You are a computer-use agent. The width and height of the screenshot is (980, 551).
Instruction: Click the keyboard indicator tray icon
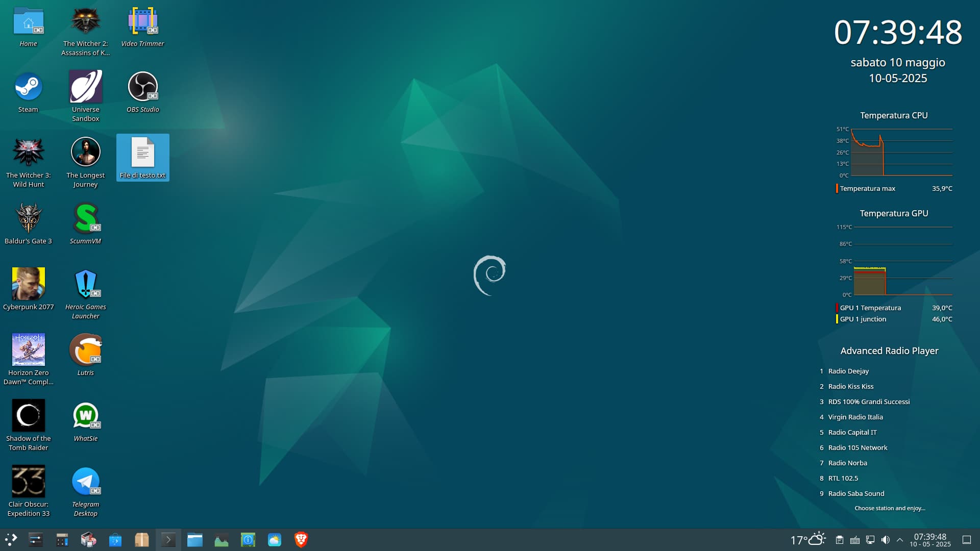(x=855, y=540)
